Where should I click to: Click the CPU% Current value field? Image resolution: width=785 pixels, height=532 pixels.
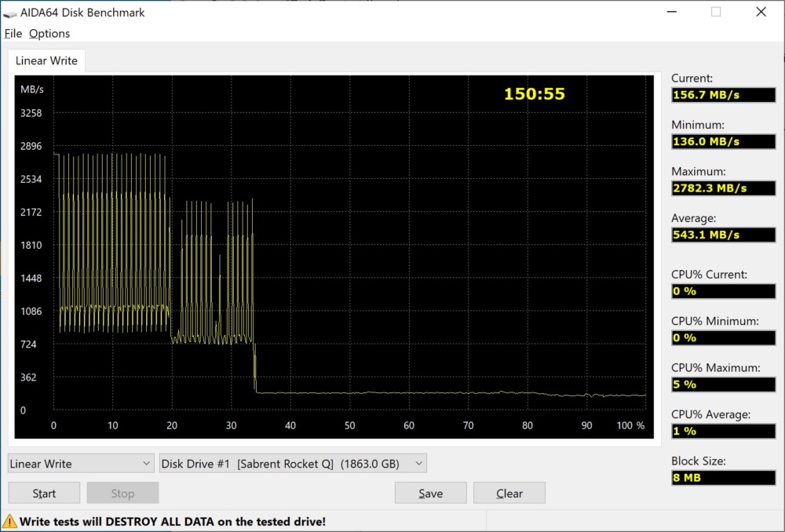pos(724,291)
